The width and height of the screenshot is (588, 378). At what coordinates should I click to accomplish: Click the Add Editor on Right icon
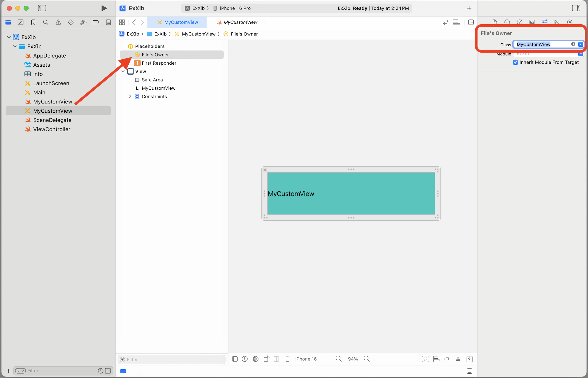(x=471, y=22)
